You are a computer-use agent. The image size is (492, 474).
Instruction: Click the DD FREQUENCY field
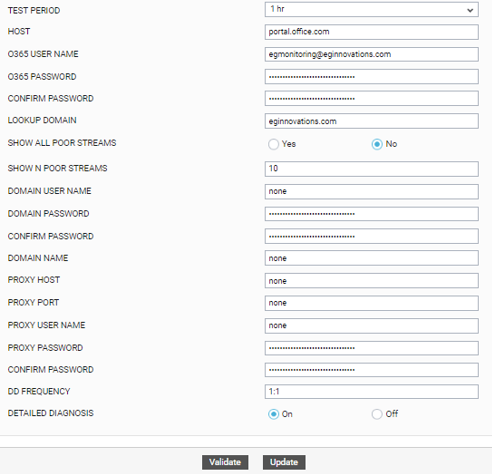tap(372, 392)
